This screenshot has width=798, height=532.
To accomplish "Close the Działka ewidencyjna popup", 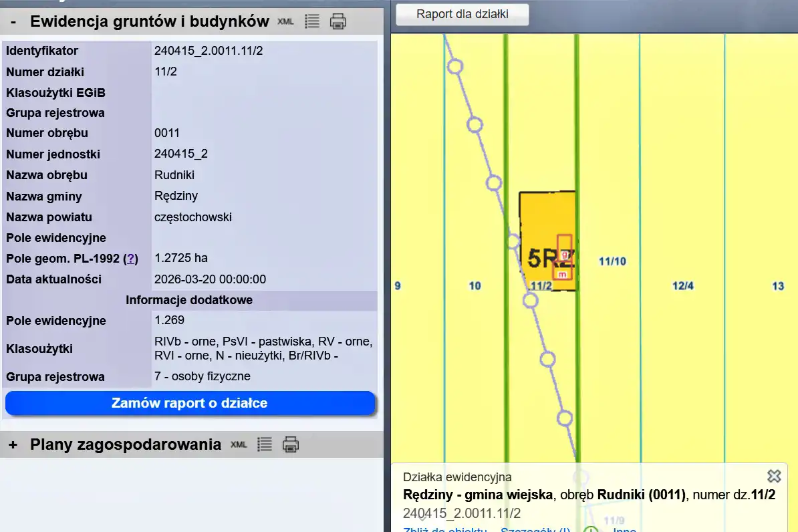I will coord(774,476).
